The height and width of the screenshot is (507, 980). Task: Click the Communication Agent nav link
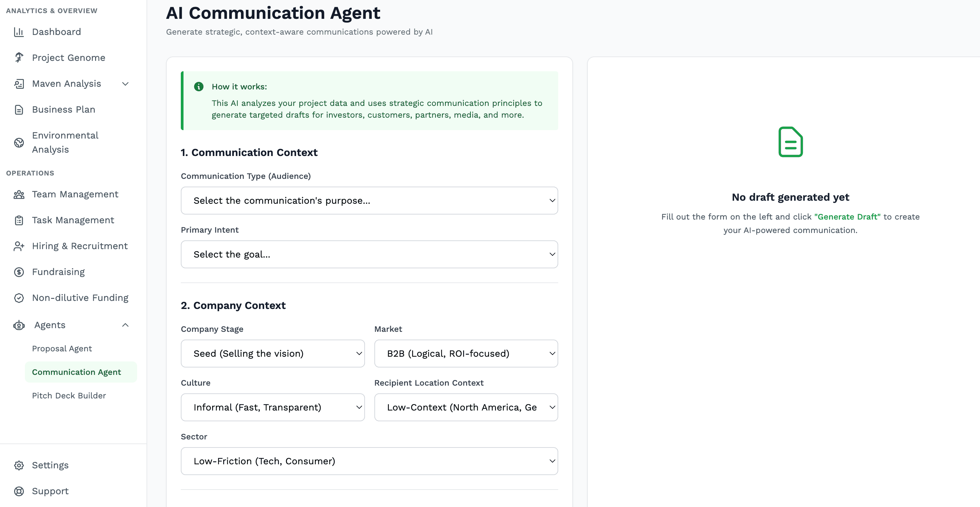pos(76,372)
